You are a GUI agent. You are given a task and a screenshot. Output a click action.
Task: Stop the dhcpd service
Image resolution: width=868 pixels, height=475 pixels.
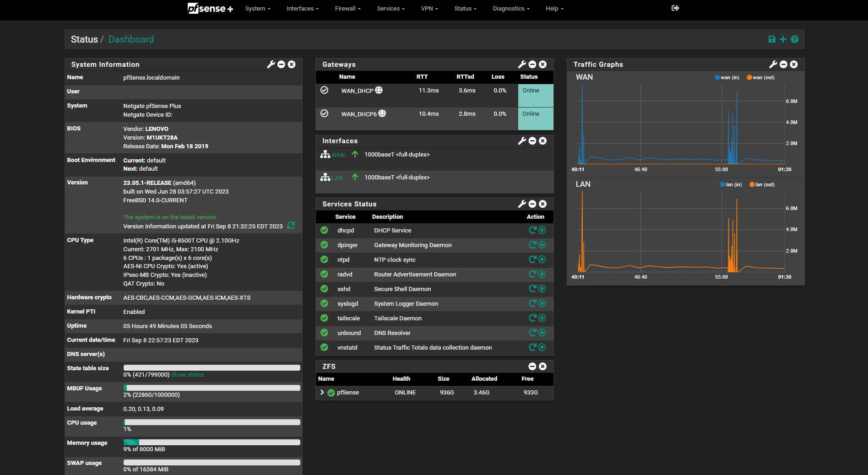(542, 230)
